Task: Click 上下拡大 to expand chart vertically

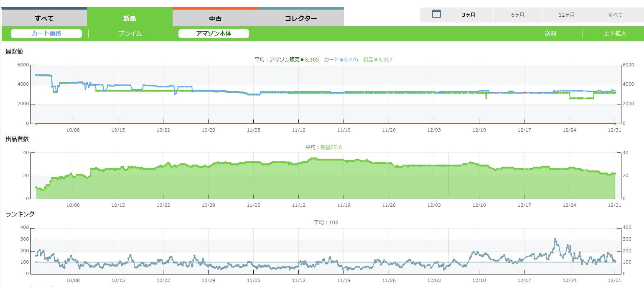Action: pos(615,33)
